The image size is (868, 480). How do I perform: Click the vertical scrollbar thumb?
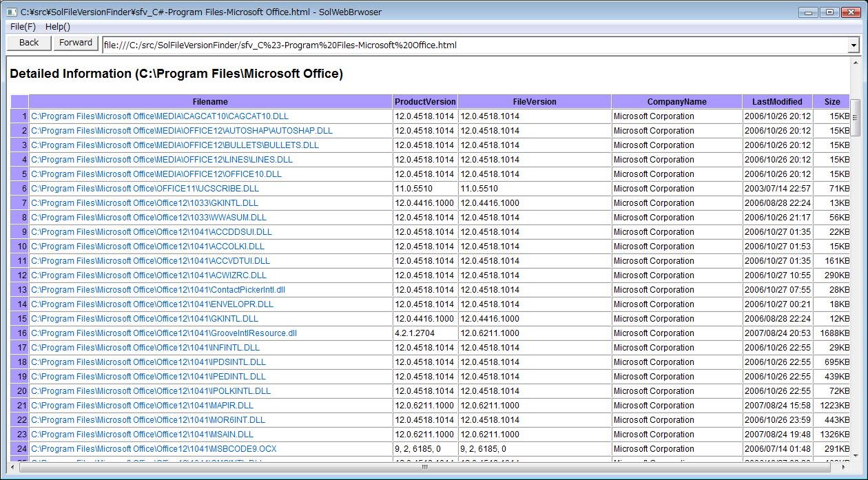[856, 118]
